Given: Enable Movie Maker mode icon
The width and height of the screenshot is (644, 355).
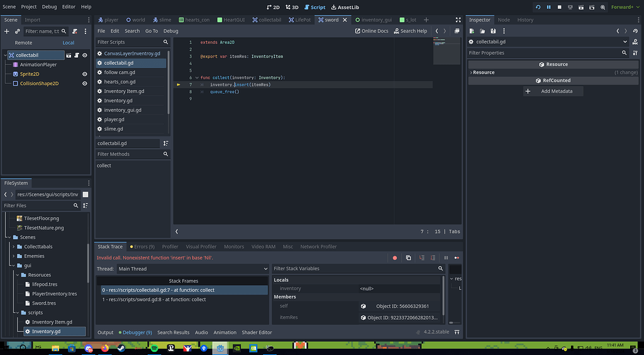Looking at the screenshot, I should point(602,8).
